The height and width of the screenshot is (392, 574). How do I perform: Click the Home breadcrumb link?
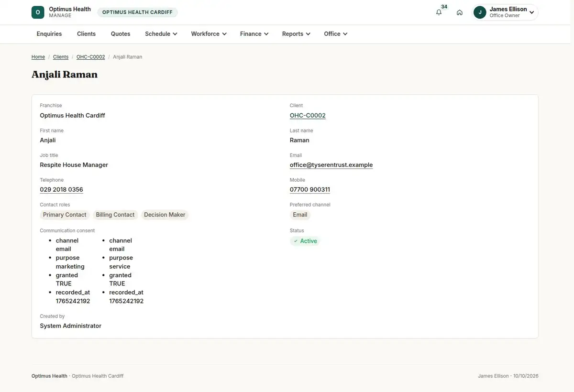pos(38,57)
